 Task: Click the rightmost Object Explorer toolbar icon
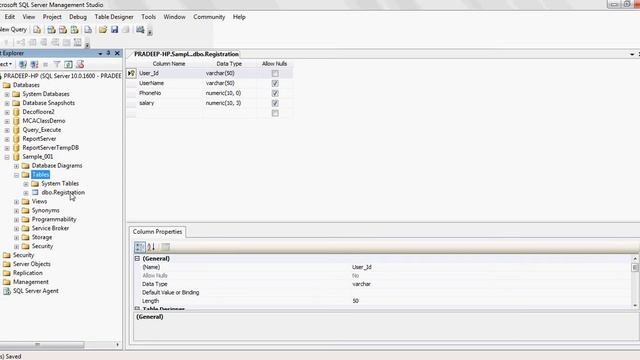click(x=80, y=64)
